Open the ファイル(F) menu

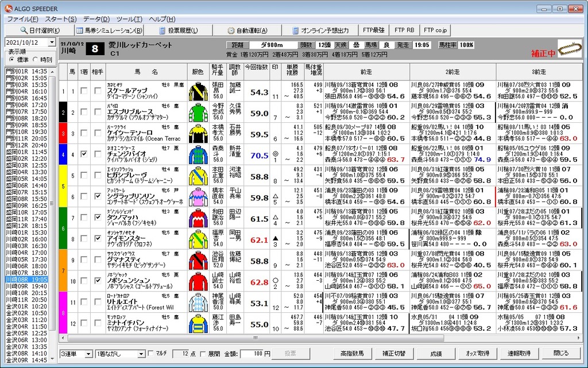point(22,19)
